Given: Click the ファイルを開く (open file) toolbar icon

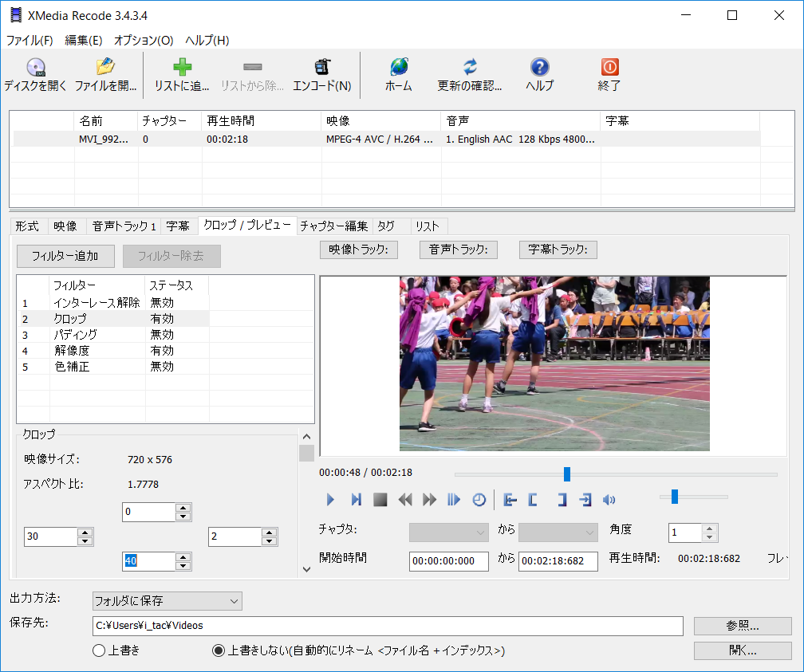Looking at the screenshot, I should (105, 67).
